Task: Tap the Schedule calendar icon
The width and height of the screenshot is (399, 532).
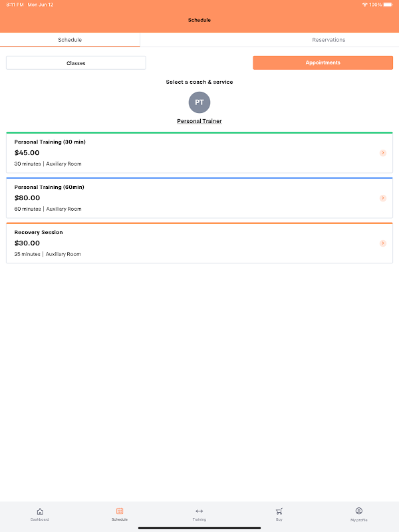Action: click(120, 511)
